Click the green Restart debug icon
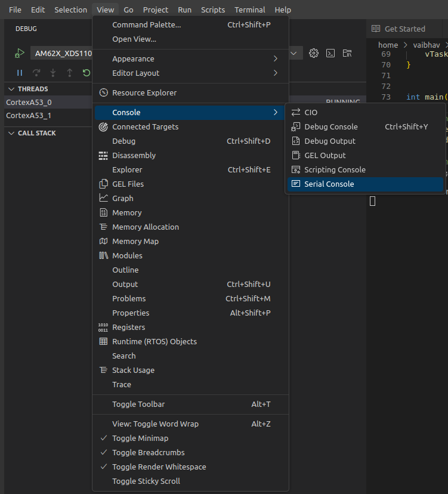 86,73
